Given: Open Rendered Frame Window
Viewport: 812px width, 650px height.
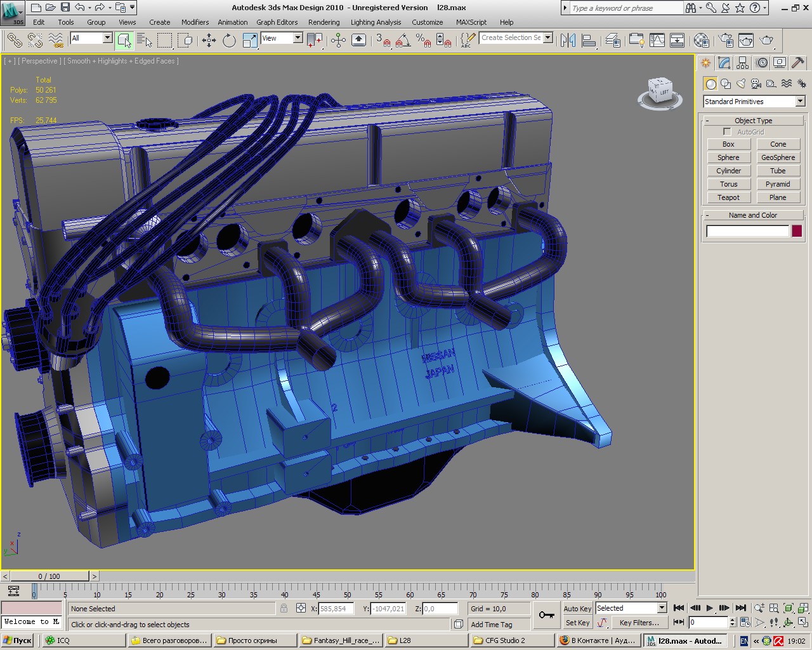Looking at the screenshot, I should point(746,40).
